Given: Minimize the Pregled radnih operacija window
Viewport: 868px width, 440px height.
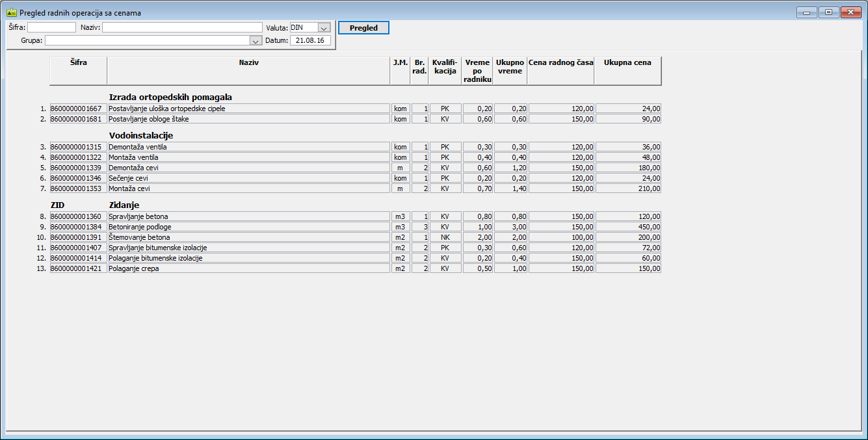Looking at the screenshot, I should [x=807, y=12].
